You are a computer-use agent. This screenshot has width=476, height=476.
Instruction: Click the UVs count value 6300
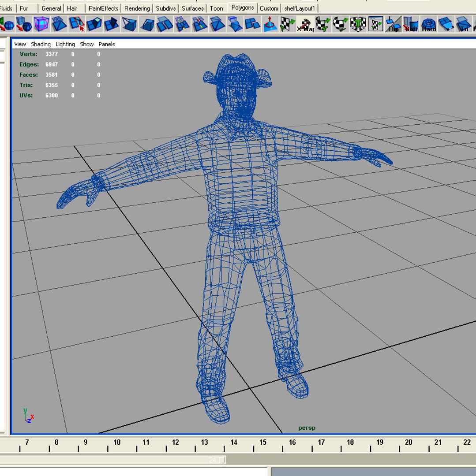coord(52,95)
